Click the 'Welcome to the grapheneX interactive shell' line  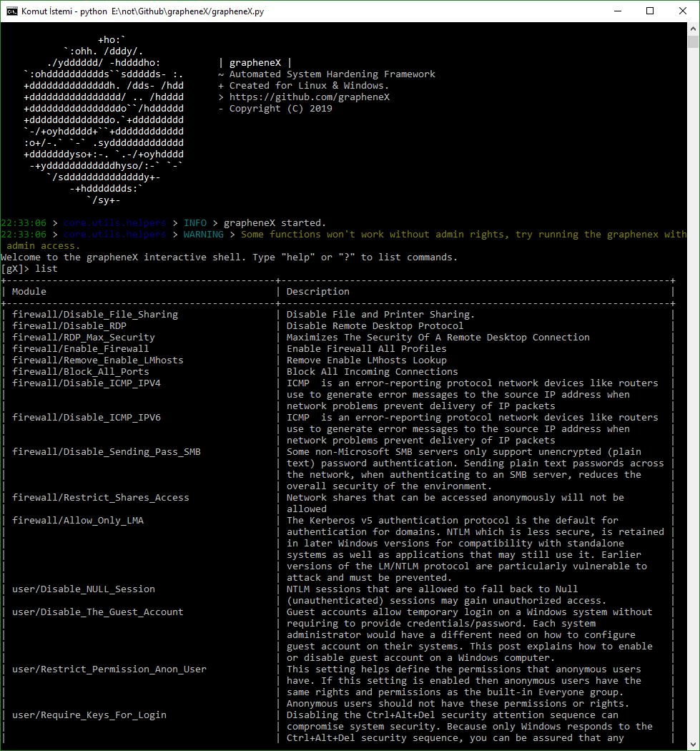230,257
